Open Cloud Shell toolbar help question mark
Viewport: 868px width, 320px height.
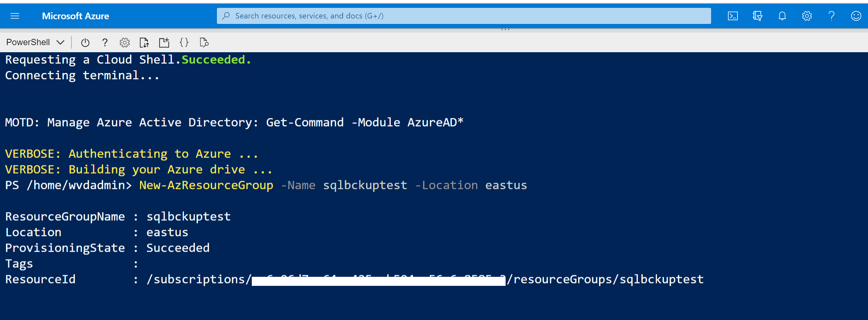pos(105,42)
